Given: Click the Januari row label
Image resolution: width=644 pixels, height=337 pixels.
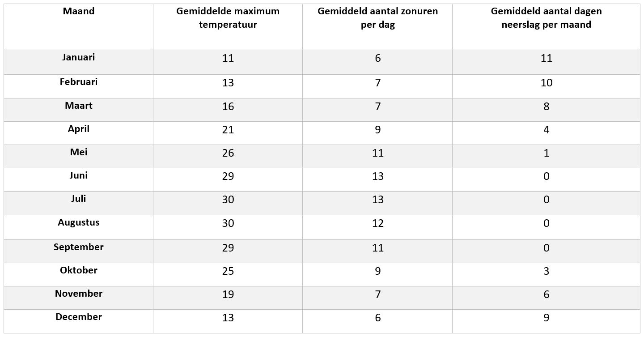Looking at the screenshot, I should click(x=79, y=57).
